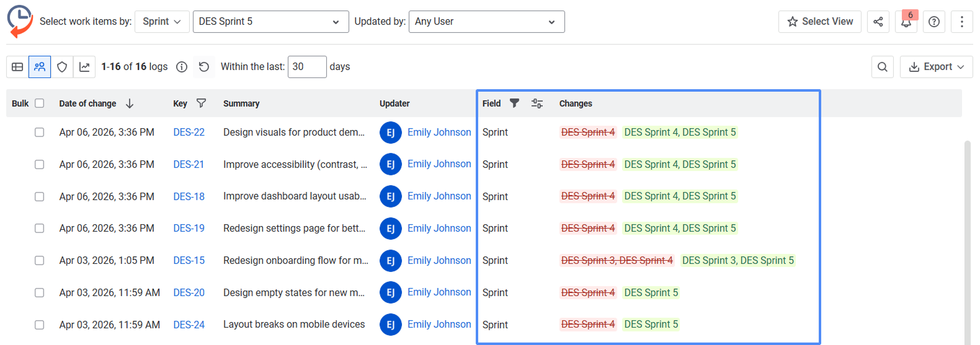Open the Any User updater dropdown
This screenshot has width=980, height=345.
[486, 22]
